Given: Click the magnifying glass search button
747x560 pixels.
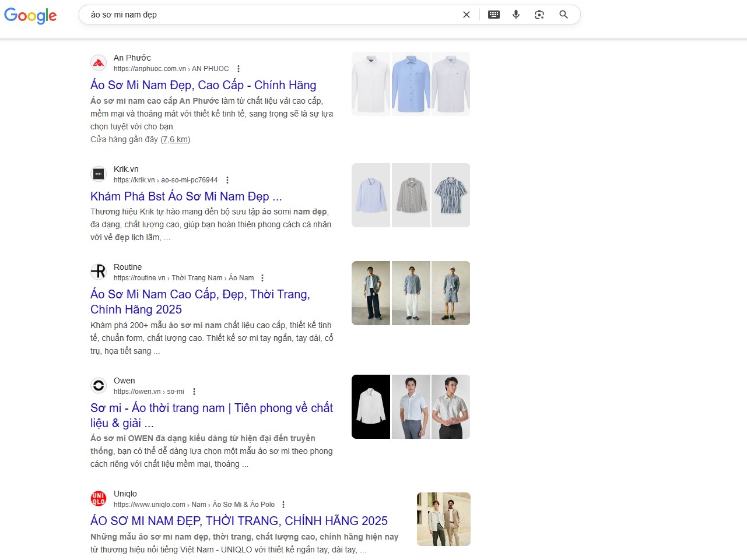Looking at the screenshot, I should (563, 15).
